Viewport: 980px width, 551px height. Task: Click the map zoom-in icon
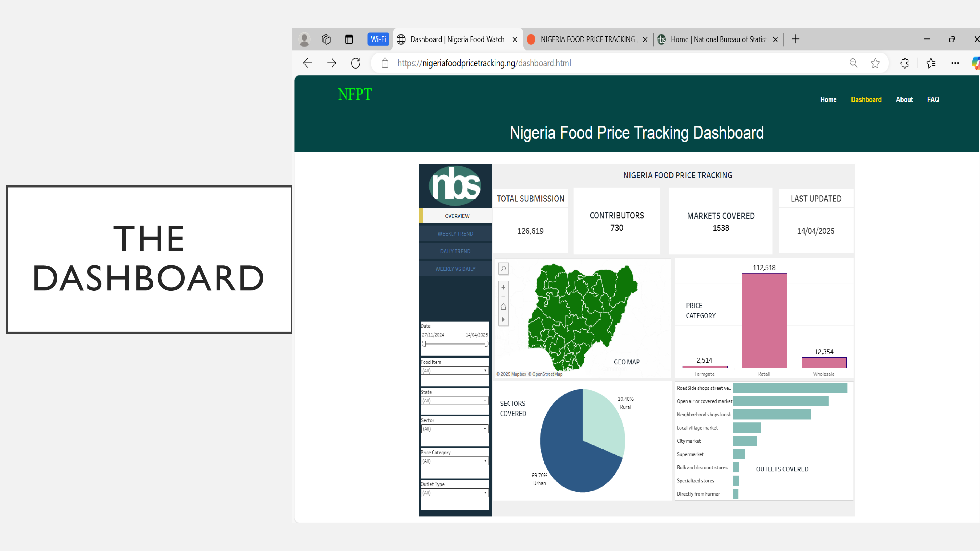[x=503, y=287]
